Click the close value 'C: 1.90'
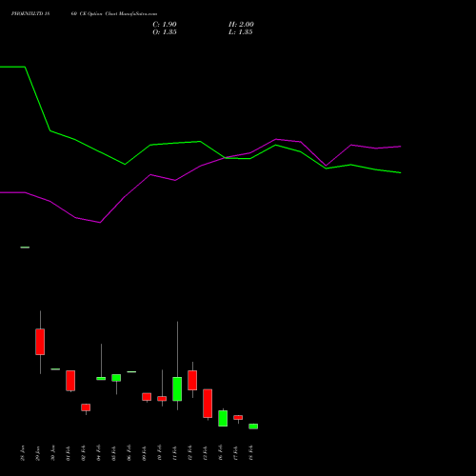476x476 pixels. [165, 25]
